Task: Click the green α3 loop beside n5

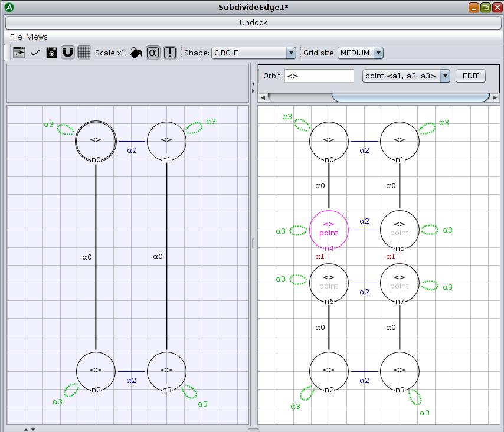Action: [430, 230]
